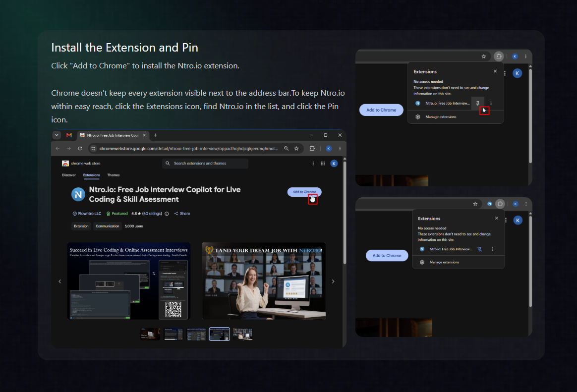Click the chromewebstore.google.com address bar
Screen dimensions: 577x392
[x=188, y=149]
